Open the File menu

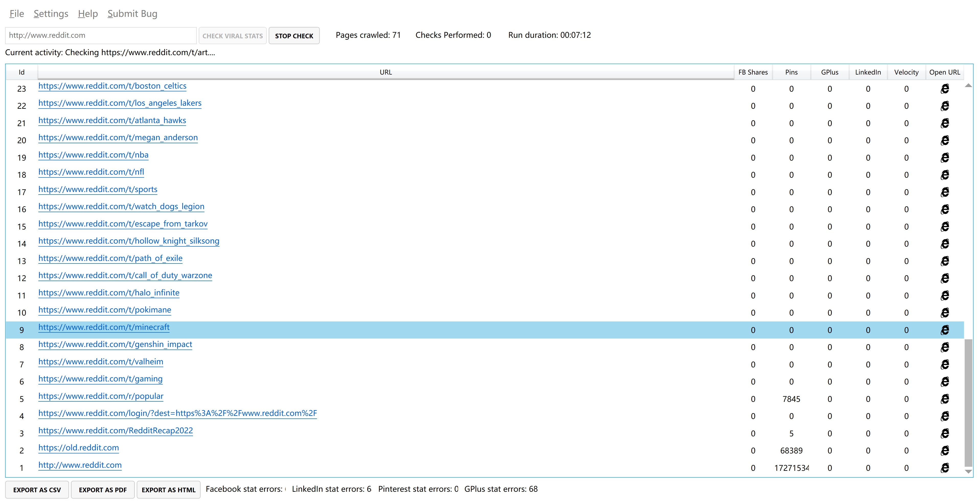click(x=17, y=14)
